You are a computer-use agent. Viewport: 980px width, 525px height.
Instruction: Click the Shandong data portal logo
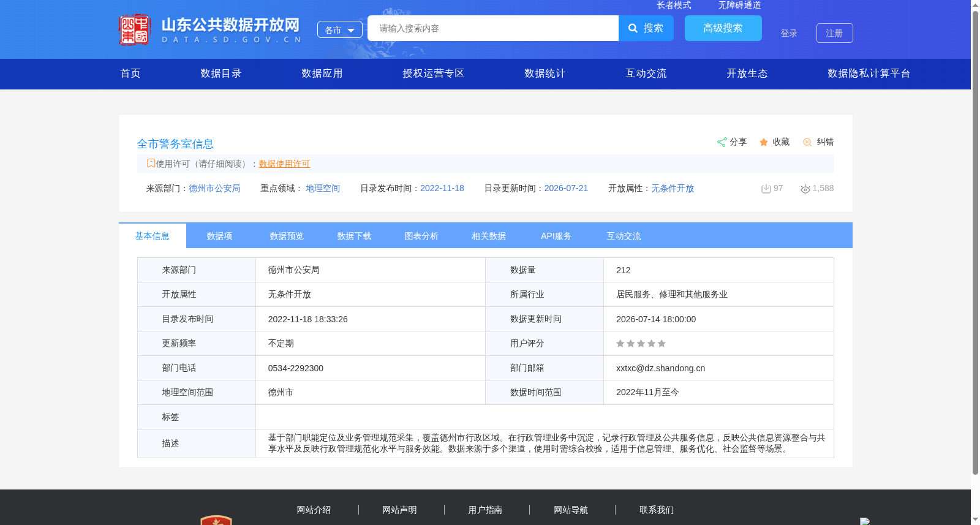tap(209, 29)
